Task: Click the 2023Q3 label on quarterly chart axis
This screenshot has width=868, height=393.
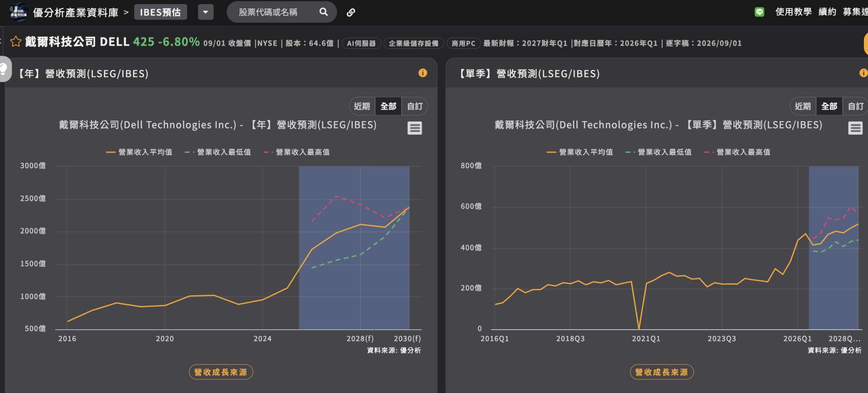Action: (722, 339)
